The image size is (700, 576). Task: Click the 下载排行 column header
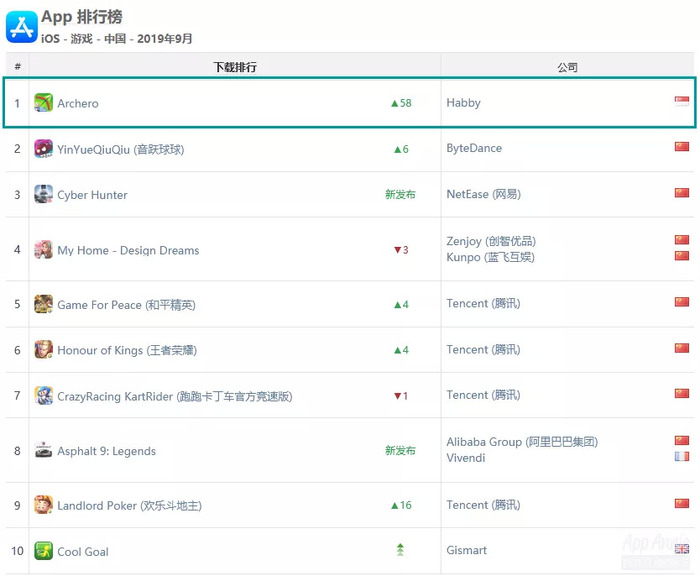[235, 67]
